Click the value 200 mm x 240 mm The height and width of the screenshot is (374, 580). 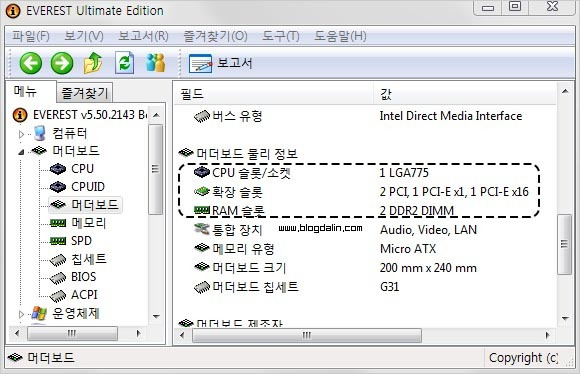coord(428,267)
